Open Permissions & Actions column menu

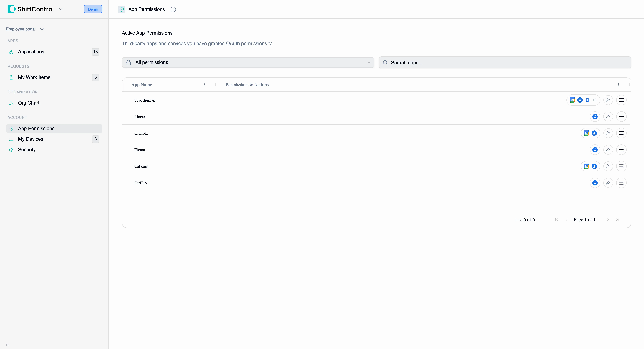pyautogui.click(x=618, y=85)
